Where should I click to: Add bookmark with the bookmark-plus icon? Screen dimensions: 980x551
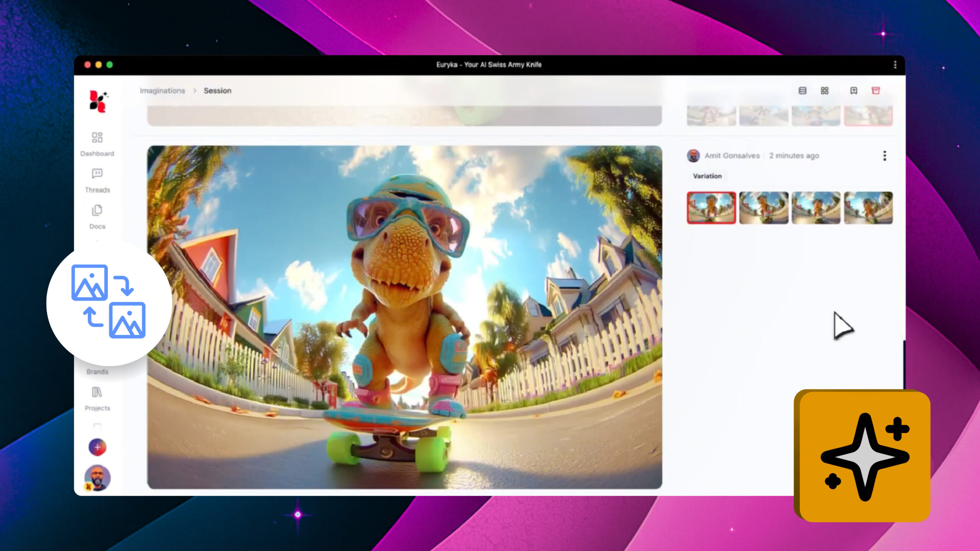[x=853, y=91]
